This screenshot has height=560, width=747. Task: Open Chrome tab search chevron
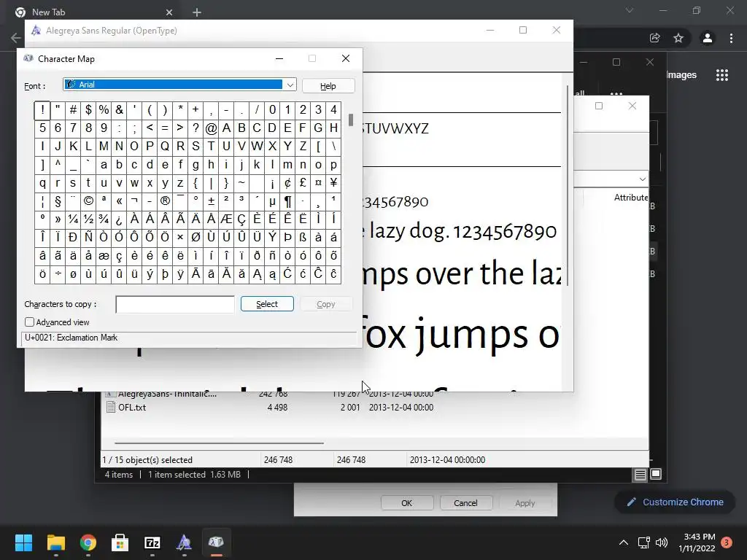[x=630, y=10]
